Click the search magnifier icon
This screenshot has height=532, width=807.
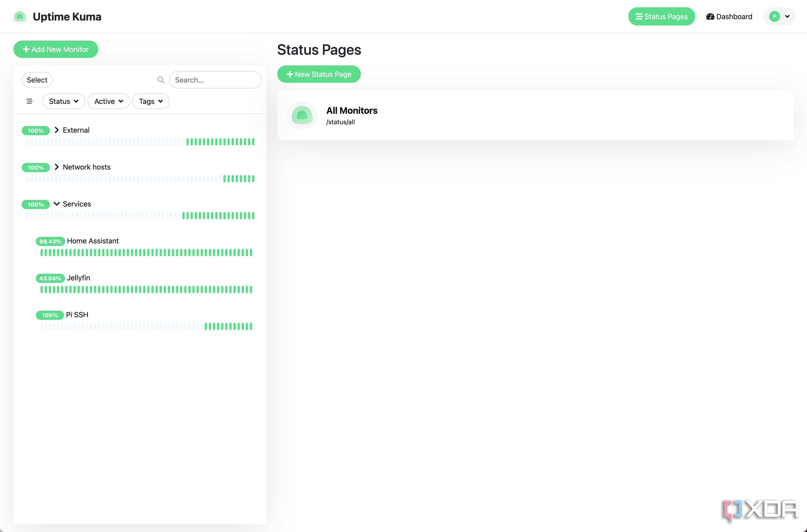161,80
